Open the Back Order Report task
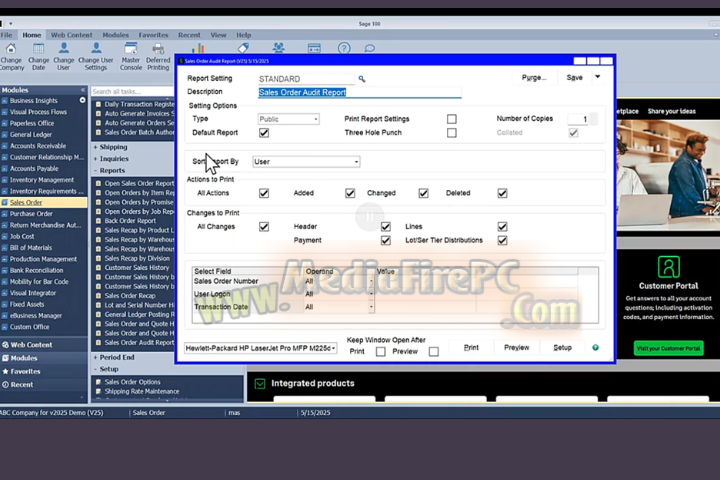The height and width of the screenshot is (480, 720). point(130,221)
